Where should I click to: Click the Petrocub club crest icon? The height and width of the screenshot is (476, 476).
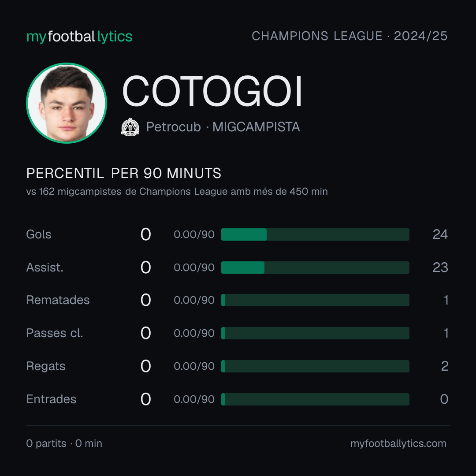click(x=130, y=127)
